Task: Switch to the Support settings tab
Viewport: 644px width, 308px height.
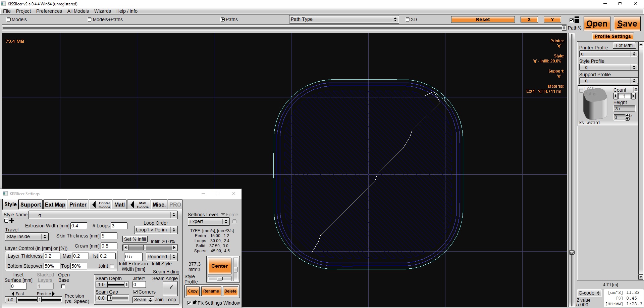Action: point(31,205)
